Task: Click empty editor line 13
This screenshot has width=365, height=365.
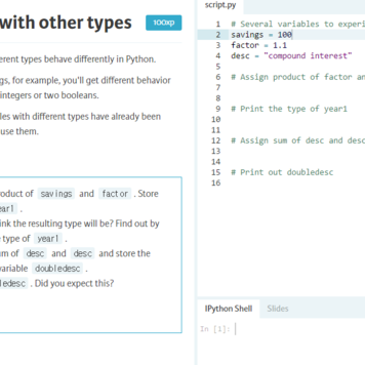Action: pos(297,151)
